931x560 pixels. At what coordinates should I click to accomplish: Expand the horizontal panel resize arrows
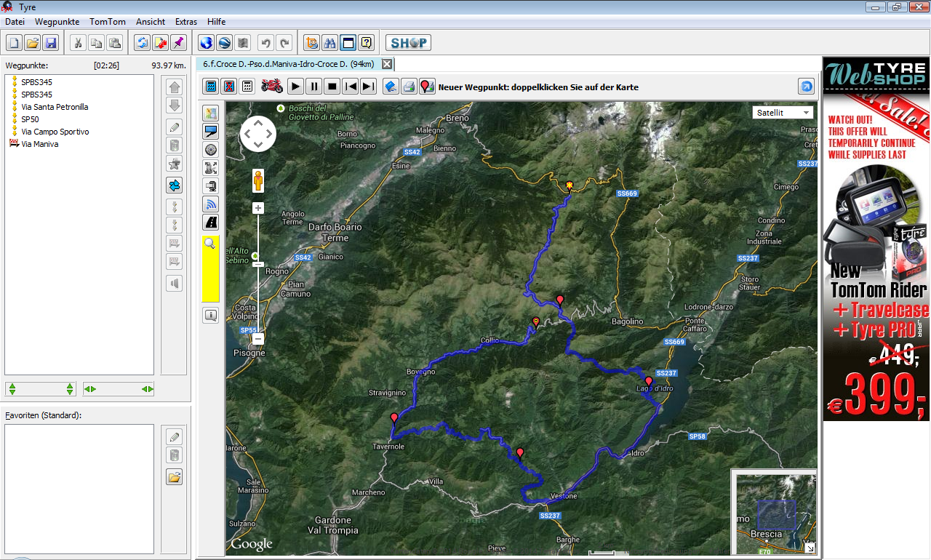pyautogui.click(x=119, y=389)
